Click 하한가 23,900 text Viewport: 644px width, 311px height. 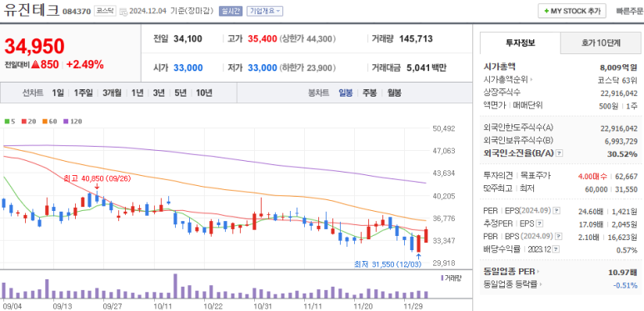[308, 68]
